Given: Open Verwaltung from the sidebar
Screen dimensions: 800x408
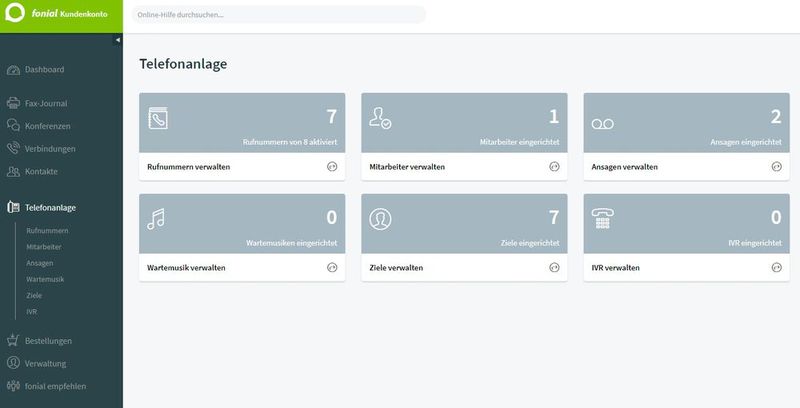Looking at the screenshot, I should pos(45,364).
